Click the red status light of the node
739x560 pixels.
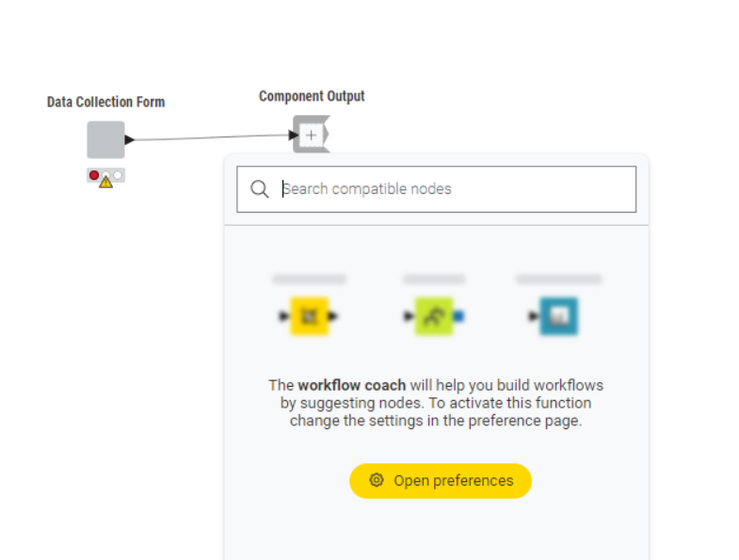(x=94, y=175)
